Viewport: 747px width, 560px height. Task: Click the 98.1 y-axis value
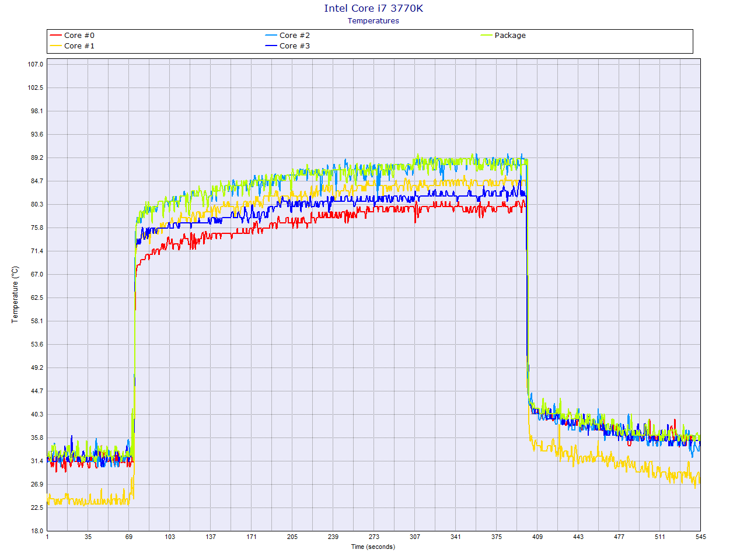click(x=37, y=111)
